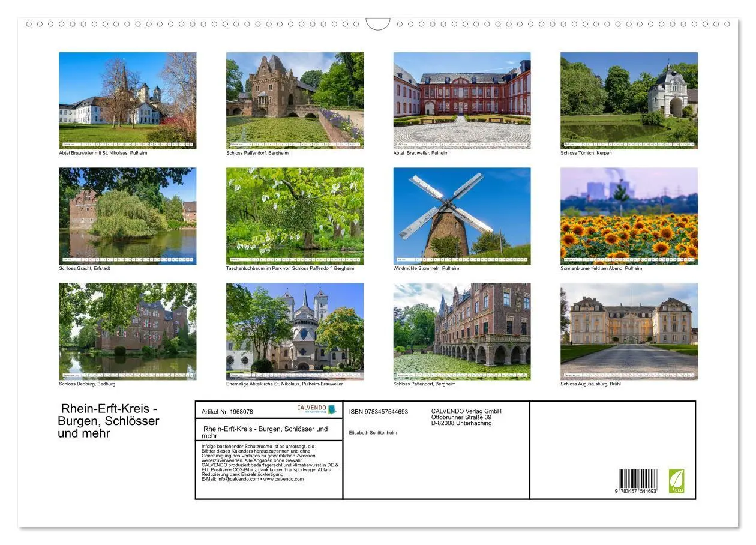Click the green eco leaf icon
756x545 pixels.
(676, 481)
